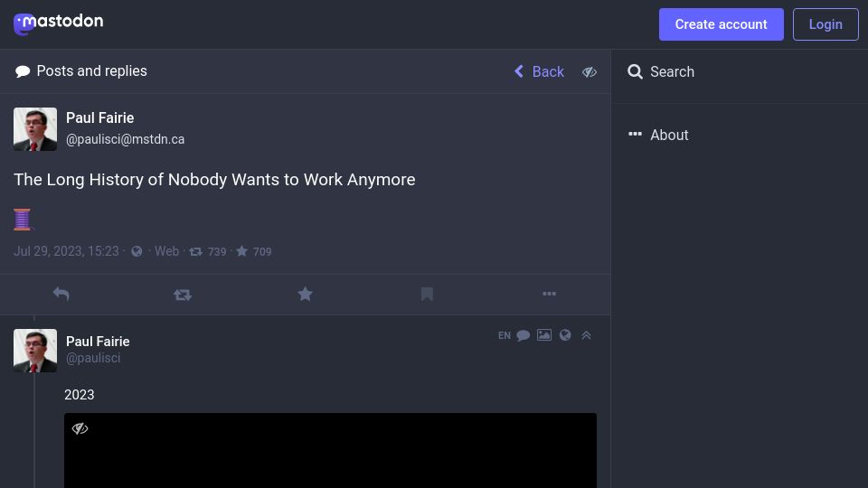Open the @paulisci handle on the reply
Screen dimensions: 868x488
pos(93,358)
